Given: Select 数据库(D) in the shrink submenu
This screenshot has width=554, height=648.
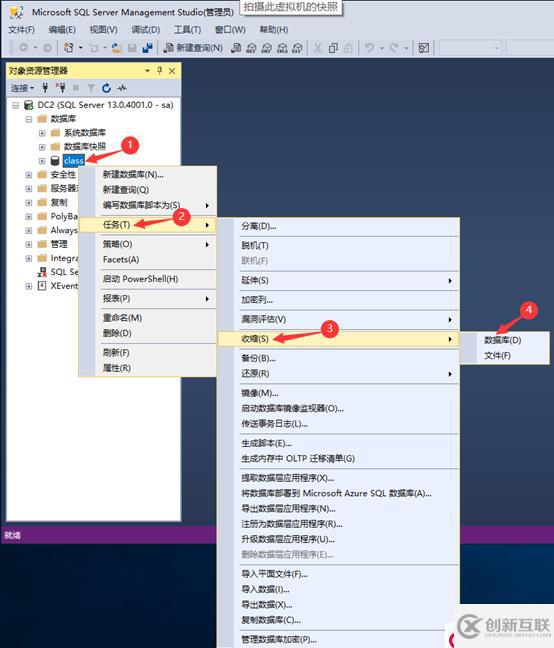Looking at the screenshot, I should pyautogui.click(x=502, y=340).
